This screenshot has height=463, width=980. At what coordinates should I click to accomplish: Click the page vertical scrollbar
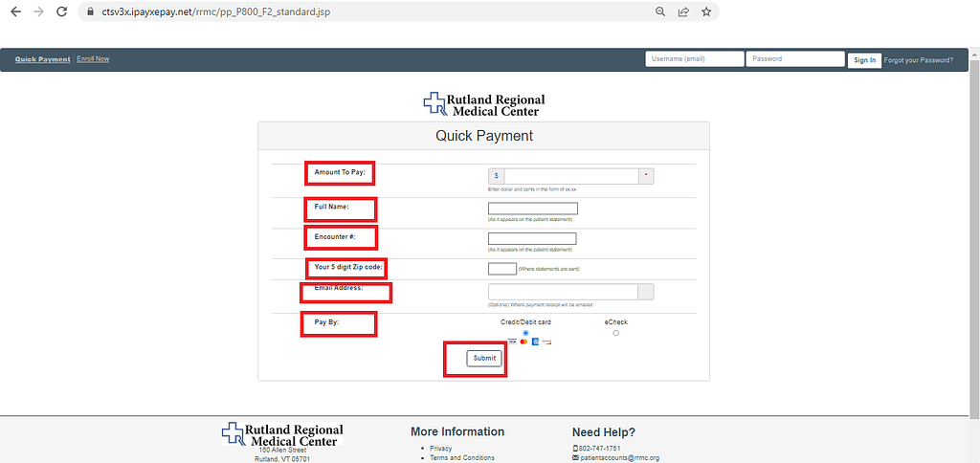tap(973, 240)
